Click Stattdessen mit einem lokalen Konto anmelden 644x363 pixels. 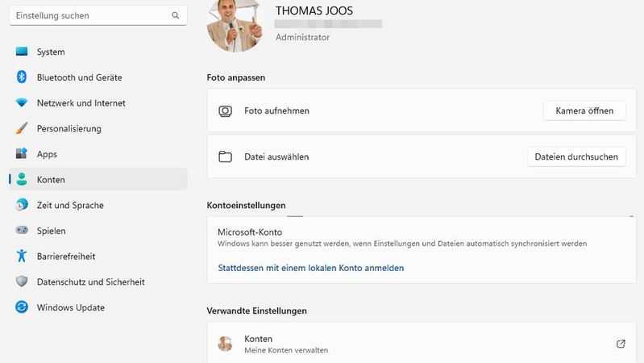click(x=311, y=268)
